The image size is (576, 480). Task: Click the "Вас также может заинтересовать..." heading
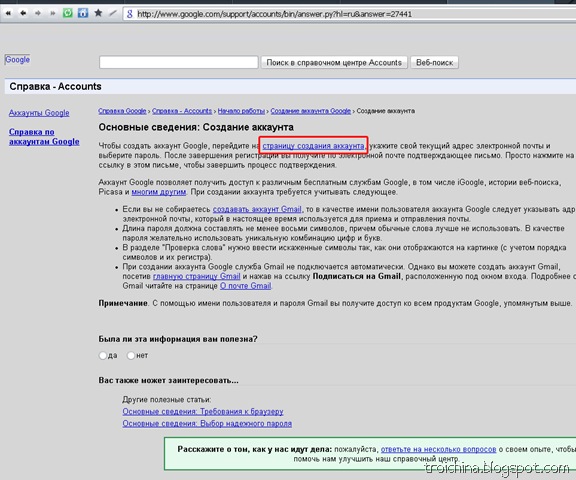point(168,380)
